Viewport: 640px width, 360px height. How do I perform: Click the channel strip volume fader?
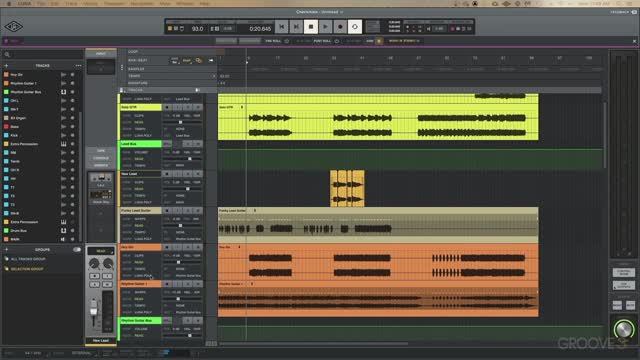tap(93, 307)
